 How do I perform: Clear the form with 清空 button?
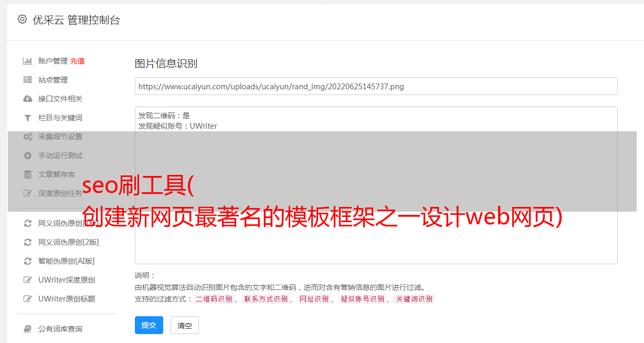[185, 325]
